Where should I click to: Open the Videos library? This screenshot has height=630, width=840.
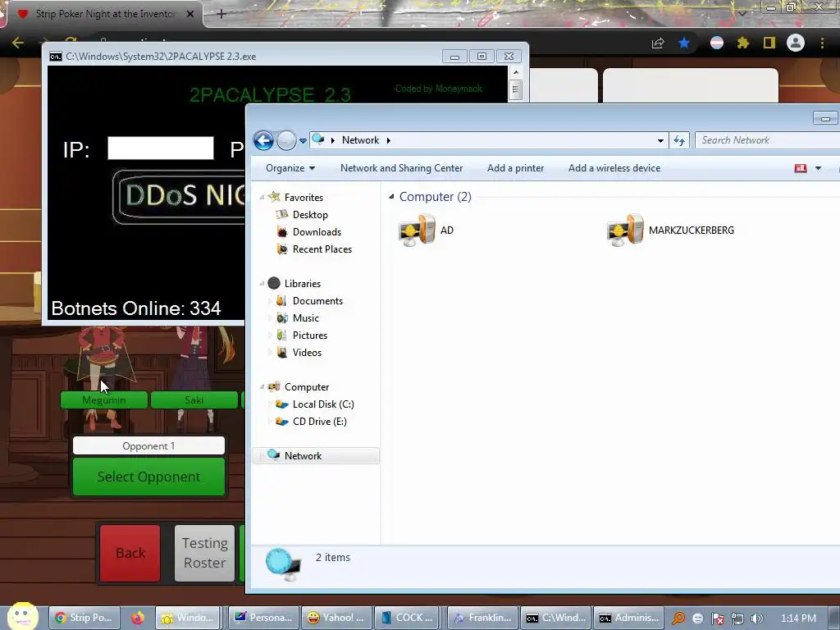click(x=307, y=353)
